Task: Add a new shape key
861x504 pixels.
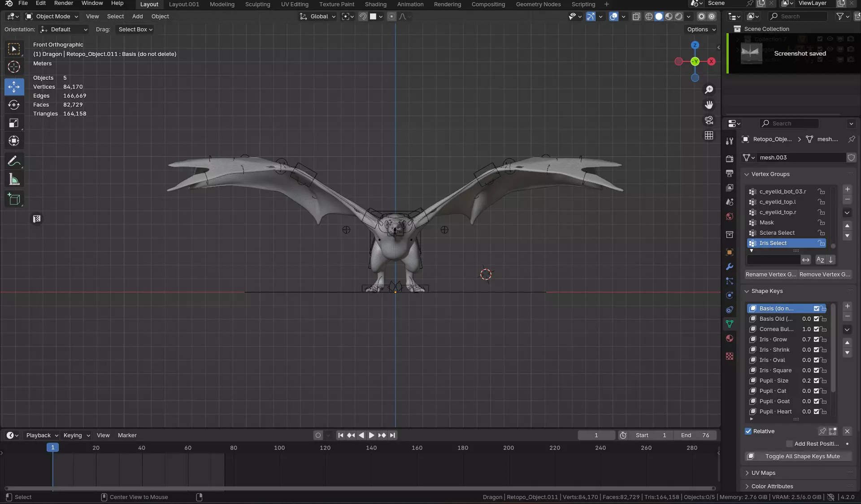Action: pyautogui.click(x=848, y=306)
